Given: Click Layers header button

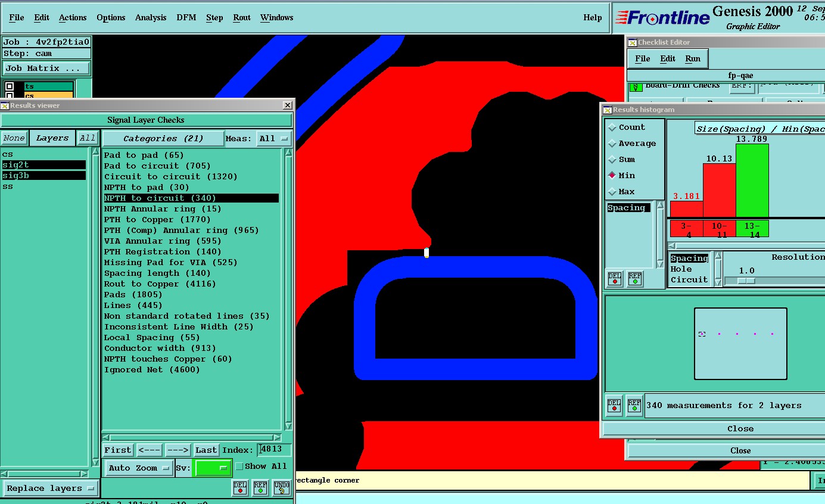Looking at the screenshot, I should pyautogui.click(x=52, y=138).
